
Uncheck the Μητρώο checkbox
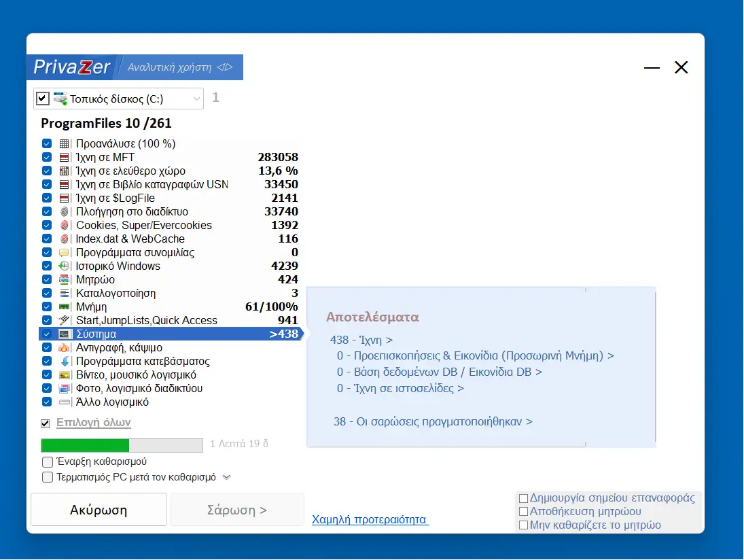pyautogui.click(x=46, y=280)
